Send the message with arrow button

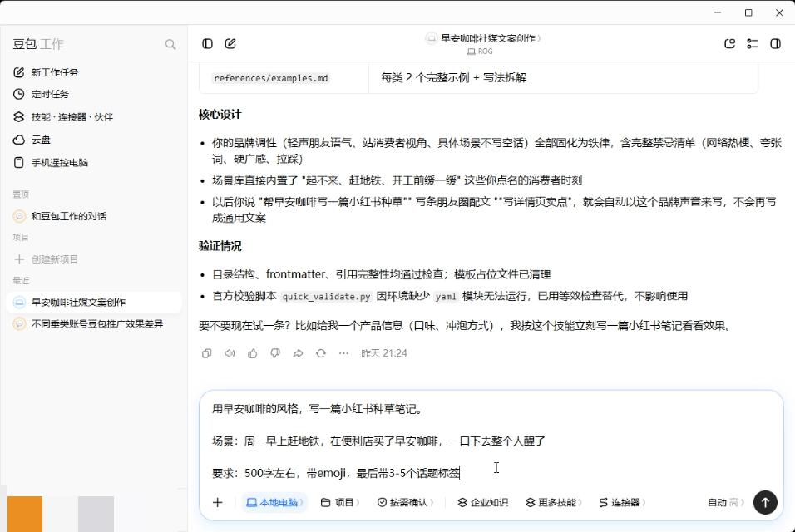(765, 502)
